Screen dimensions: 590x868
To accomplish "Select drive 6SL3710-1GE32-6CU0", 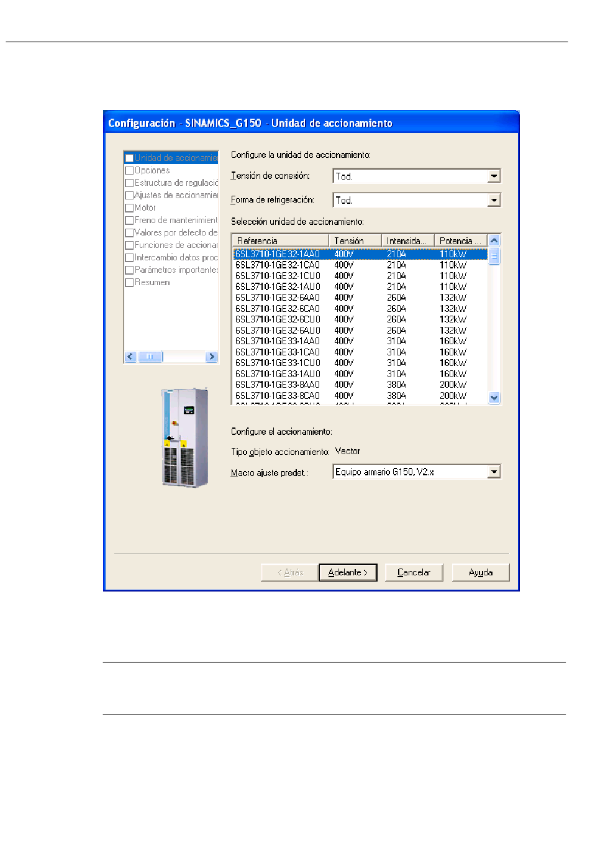I will pos(360,319).
